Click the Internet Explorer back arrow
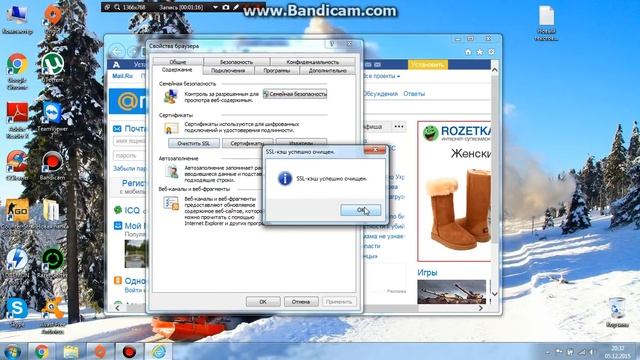Screen dimensions: 640x360 pos(117,52)
